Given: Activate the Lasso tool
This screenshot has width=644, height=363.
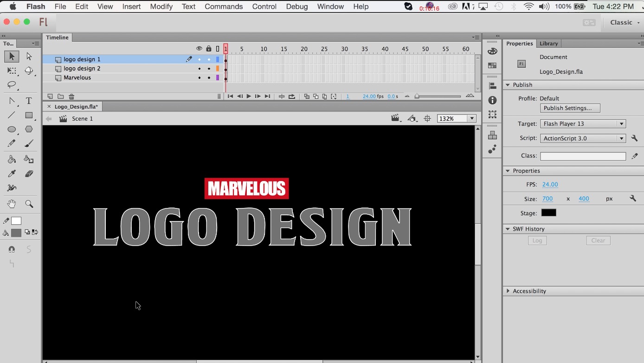Looking at the screenshot, I should click(x=11, y=84).
